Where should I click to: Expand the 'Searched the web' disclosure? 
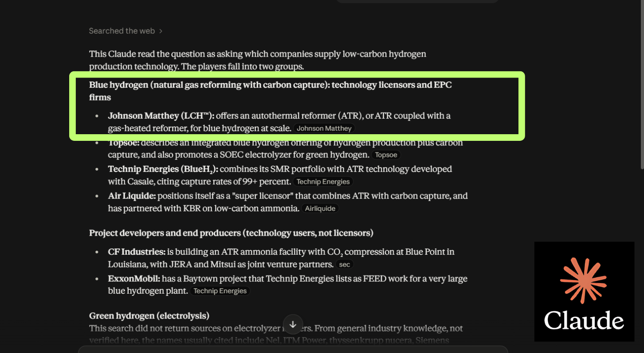[x=126, y=31]
